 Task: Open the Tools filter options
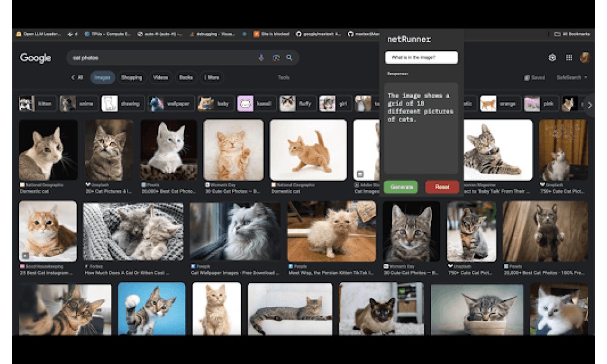[283, 78]
